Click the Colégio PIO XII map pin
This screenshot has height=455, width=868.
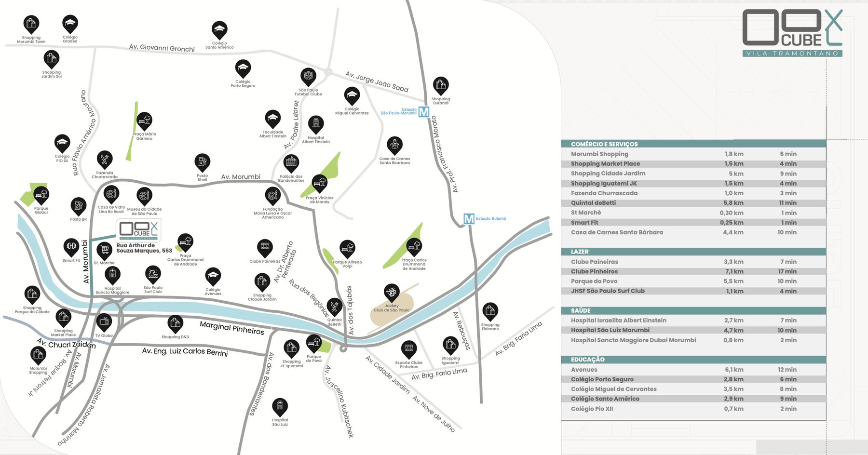click(x=62, y=144)
